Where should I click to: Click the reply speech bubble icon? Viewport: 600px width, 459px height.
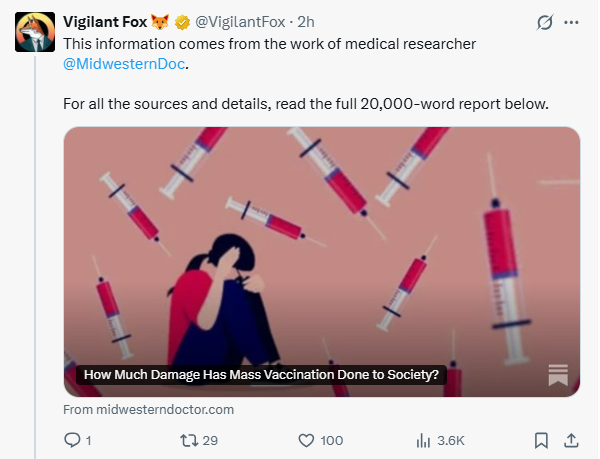pos(72,440)
